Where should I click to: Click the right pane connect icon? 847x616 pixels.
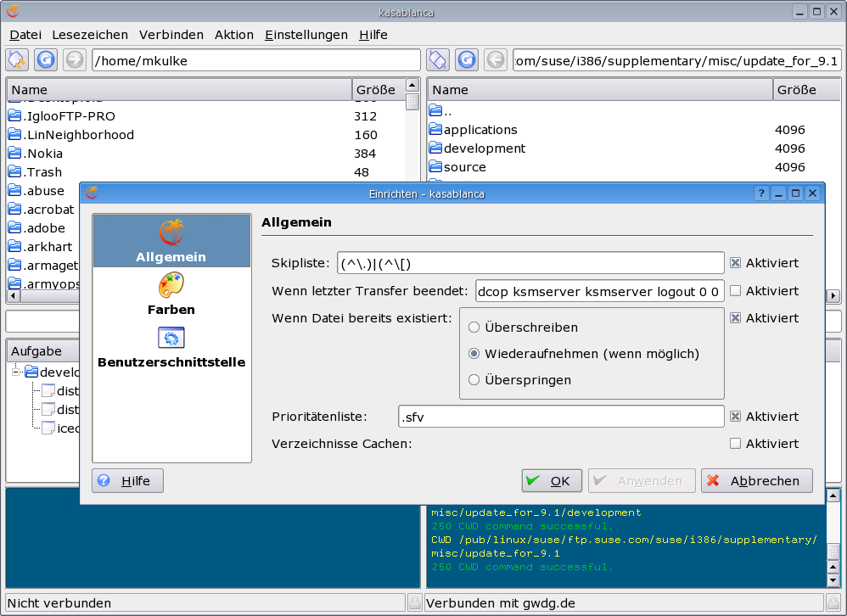pos(438,60)
